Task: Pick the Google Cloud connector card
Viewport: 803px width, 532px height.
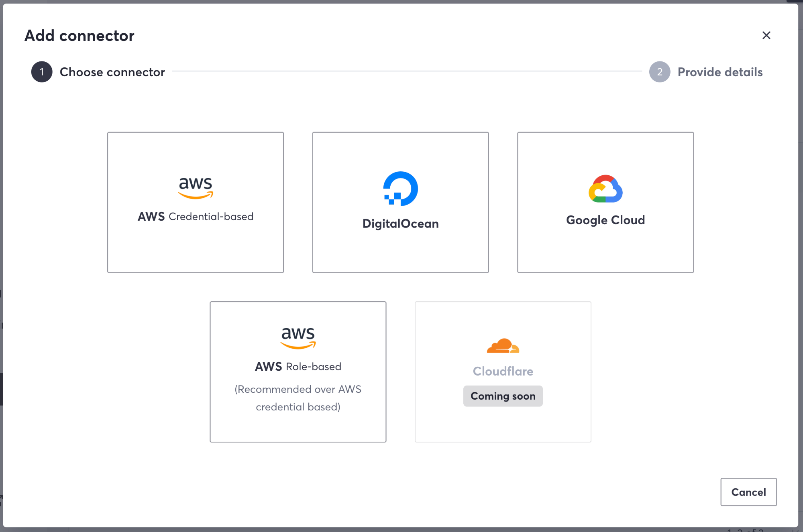Action: 605,202
